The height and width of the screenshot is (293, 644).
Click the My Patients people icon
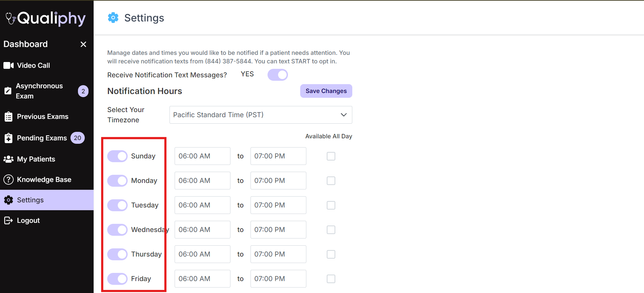click(9, 159)
